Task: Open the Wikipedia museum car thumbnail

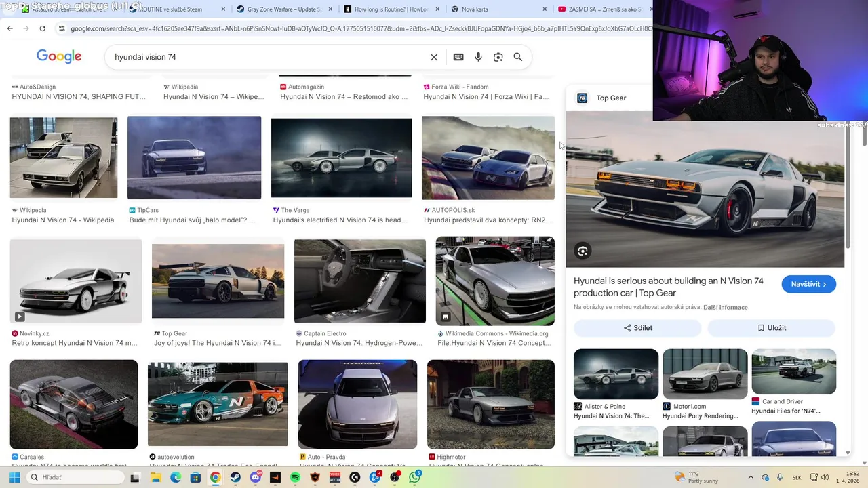Action: [x=64, y=158]
